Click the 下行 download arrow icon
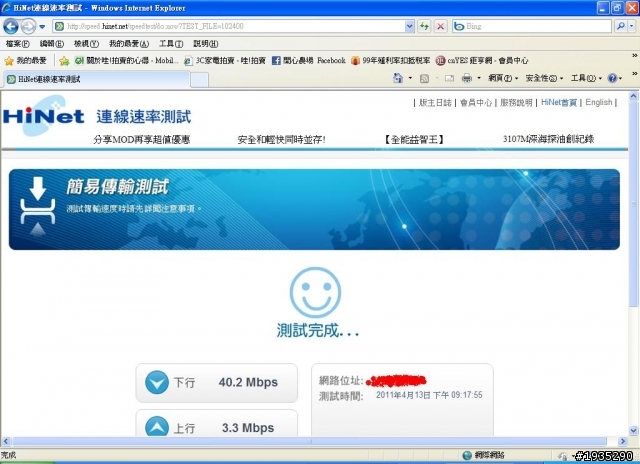The image size is (640, 464). (x=157, y=382)
